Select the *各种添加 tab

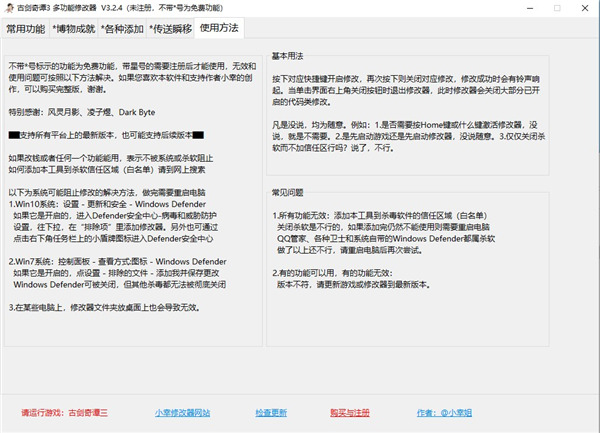point(122,29)
